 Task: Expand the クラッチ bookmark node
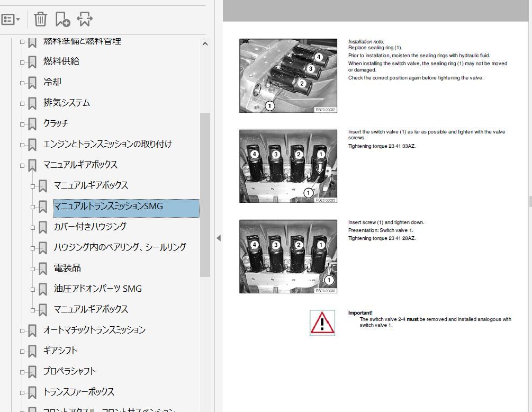pos(22,124)
